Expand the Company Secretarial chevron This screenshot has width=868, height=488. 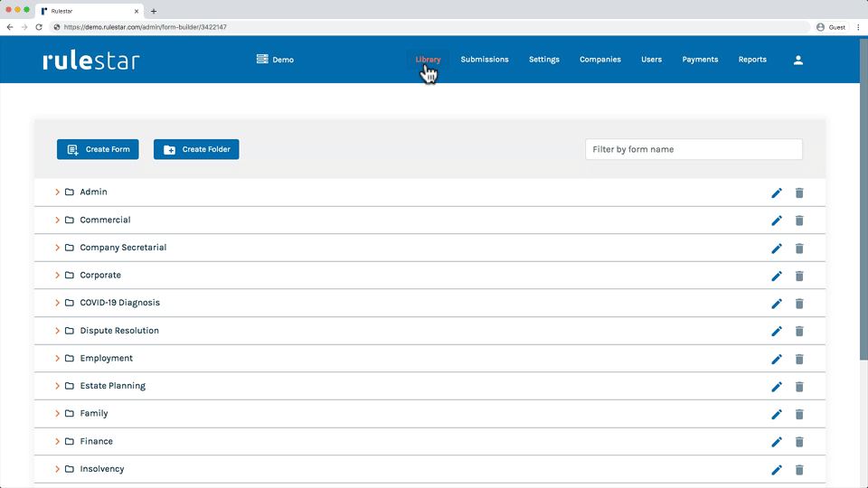57,248
